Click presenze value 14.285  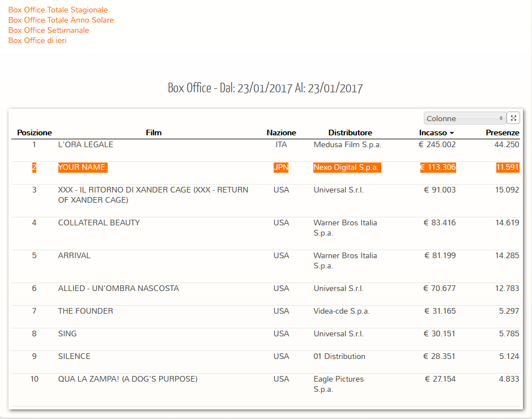pyautogui.click(x=507, y=255)
